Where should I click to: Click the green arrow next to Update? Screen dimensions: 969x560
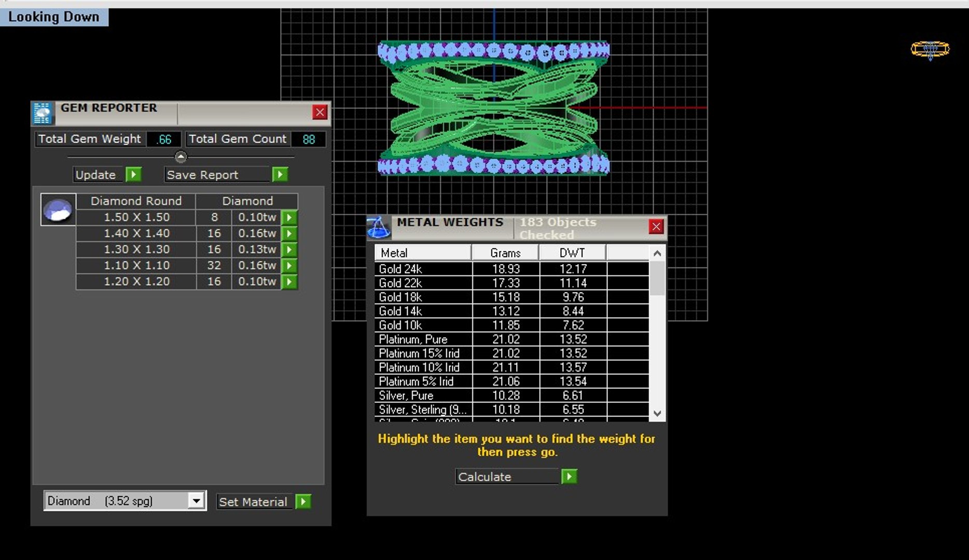133,175
